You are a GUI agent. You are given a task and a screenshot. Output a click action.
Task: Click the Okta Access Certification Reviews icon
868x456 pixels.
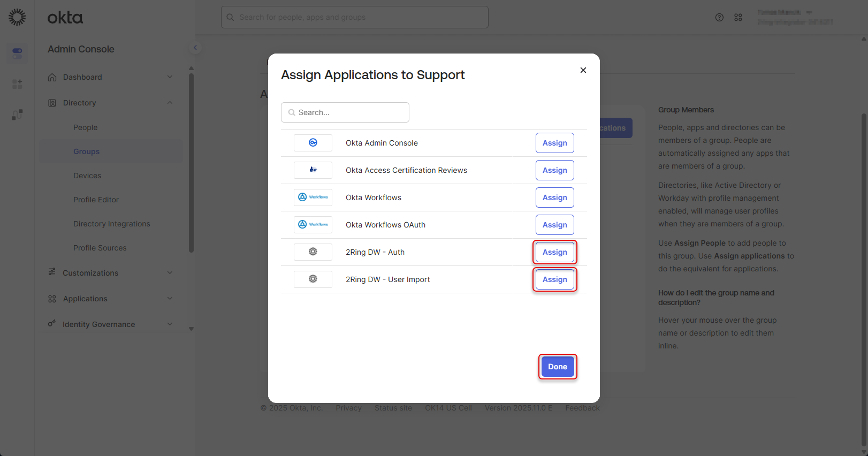(x=313, y=170)
